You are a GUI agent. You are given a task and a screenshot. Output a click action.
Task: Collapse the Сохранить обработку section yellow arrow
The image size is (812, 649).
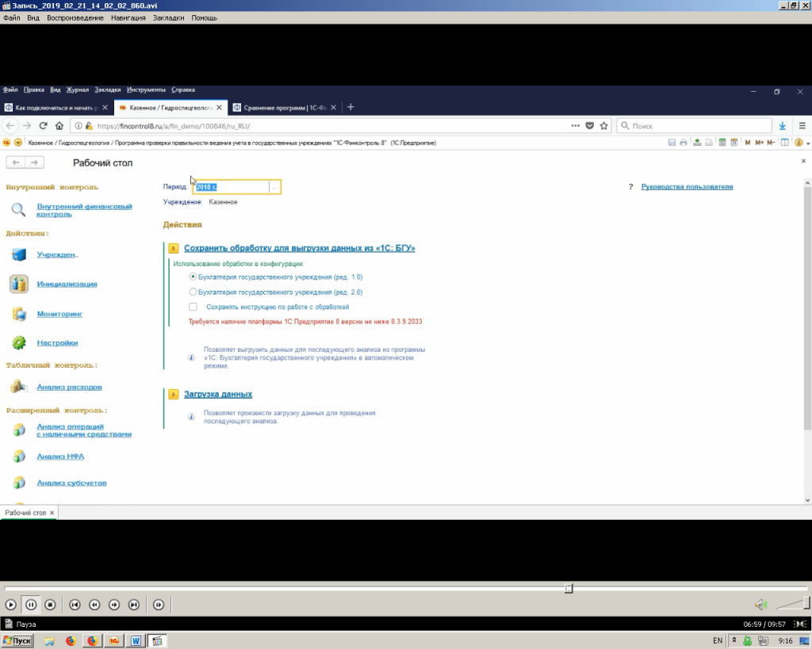point(174,248)
